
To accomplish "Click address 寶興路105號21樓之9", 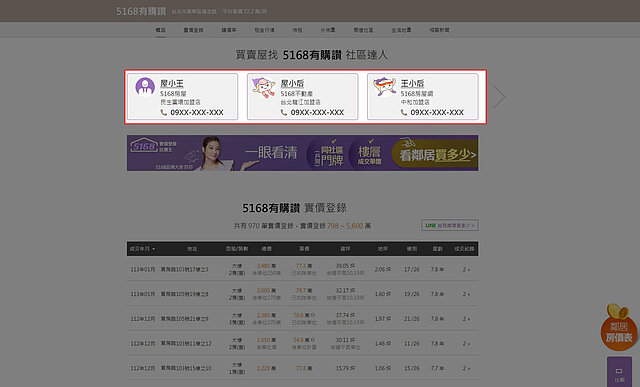I will click(184, 319).
